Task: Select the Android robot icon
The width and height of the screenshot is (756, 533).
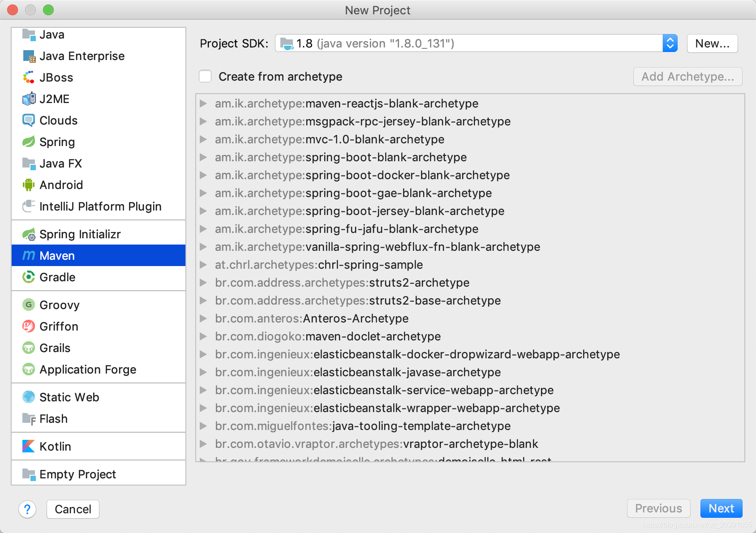Action: pyautogui.click(x=29, y=185)
